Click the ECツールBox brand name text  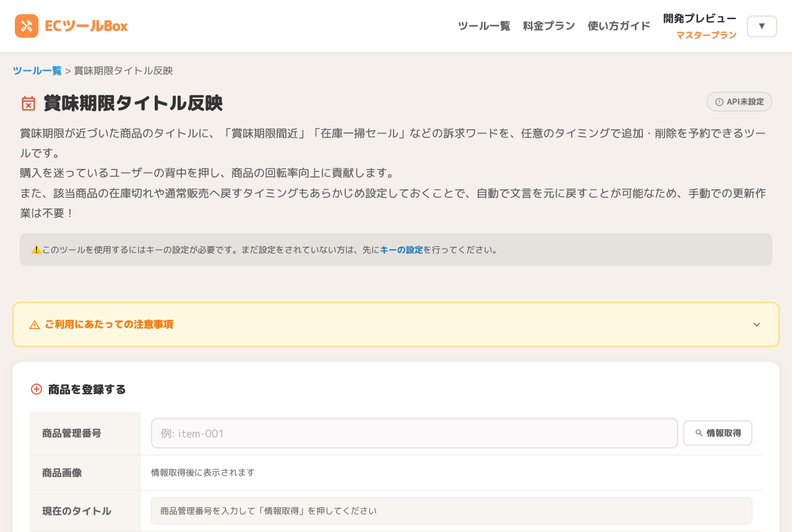pyautogui.click(x=86, y=26)
